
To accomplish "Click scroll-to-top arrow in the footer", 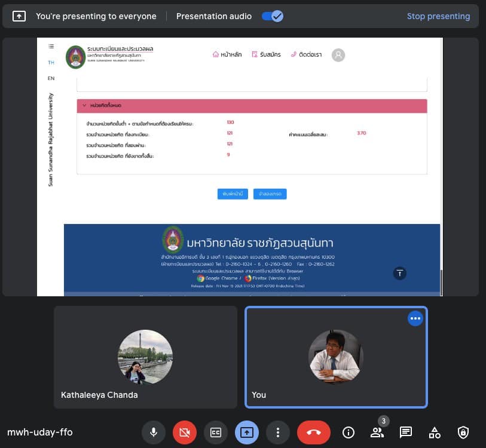I will tap(400, 273).
